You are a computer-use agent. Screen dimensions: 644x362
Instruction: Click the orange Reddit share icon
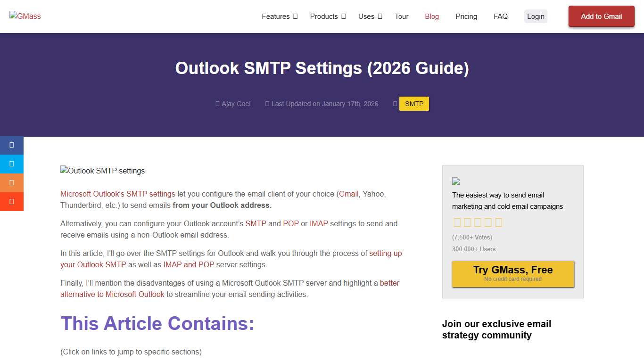click(11, 183)
